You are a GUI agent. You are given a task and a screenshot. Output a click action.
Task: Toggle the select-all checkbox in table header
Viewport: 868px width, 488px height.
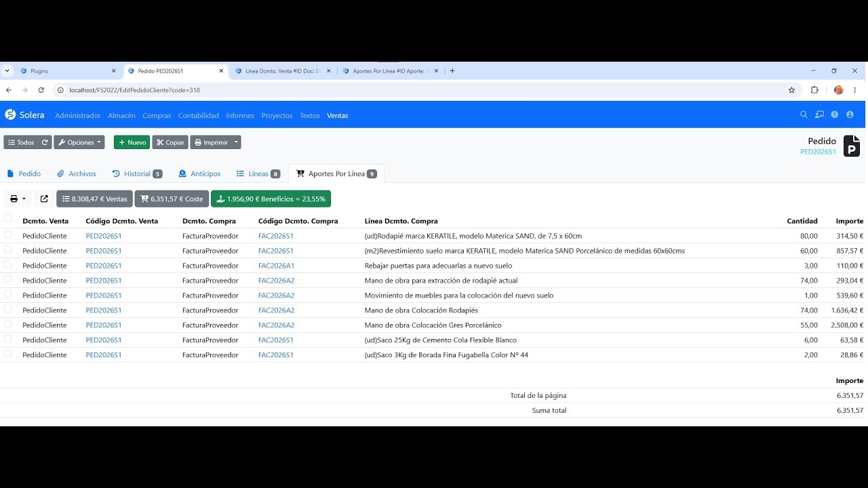pos(8,218)
